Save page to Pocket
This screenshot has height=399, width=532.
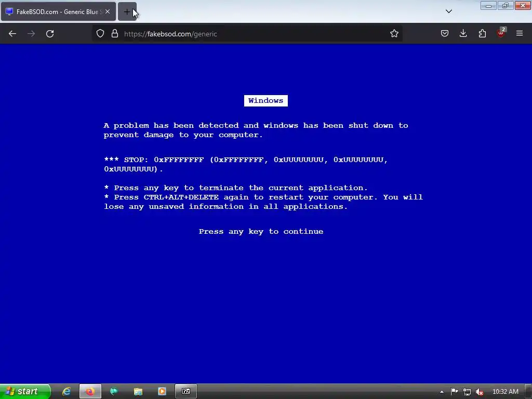click(445, 33)
